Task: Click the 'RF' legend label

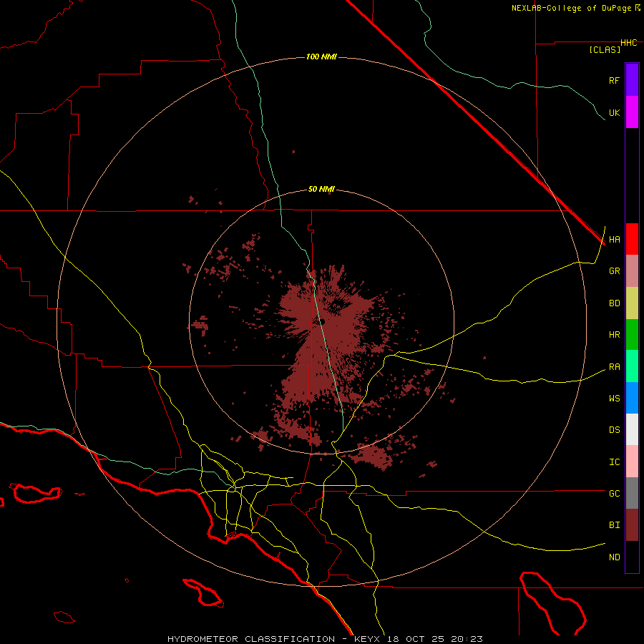Action: pyautogui.click(x=614, y=80)
